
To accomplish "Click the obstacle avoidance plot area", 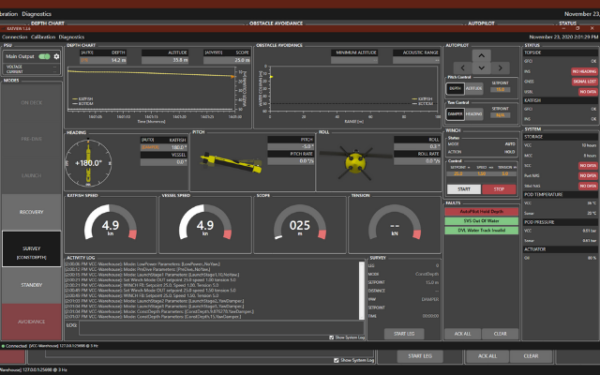I will tap(354, 89).
